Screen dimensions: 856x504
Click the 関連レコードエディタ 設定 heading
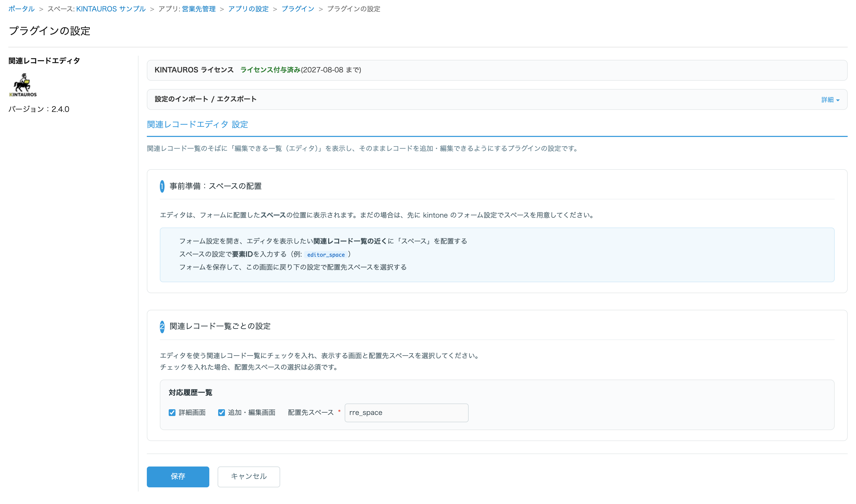coord(197,125)
